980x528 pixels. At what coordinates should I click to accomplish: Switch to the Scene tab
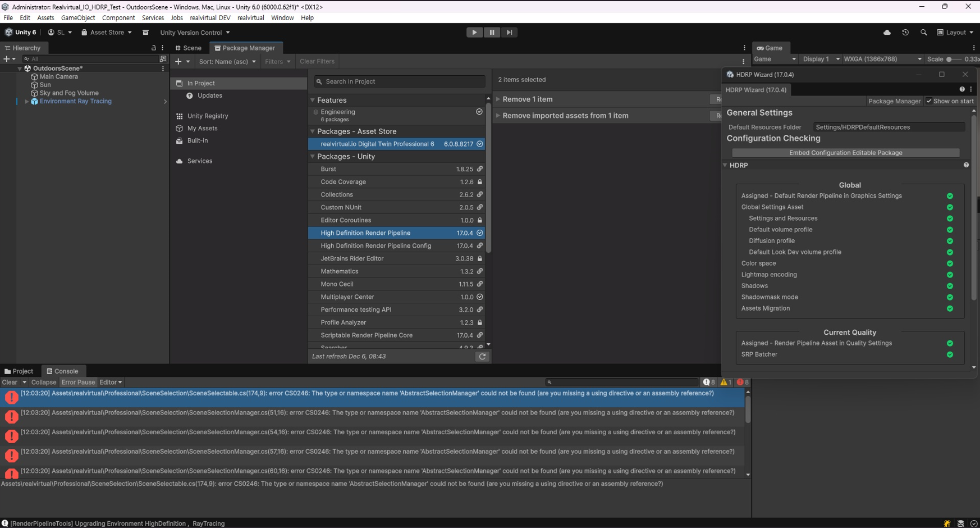tap(189, 48)
